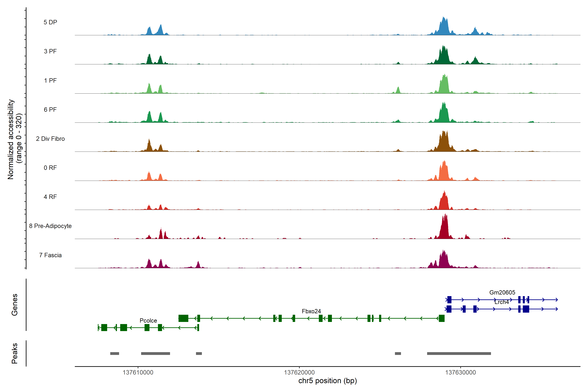The height and width of the screenshot is (392, 588).
Task: Click the leftmost gray peak bar
Action: point(114,353)
